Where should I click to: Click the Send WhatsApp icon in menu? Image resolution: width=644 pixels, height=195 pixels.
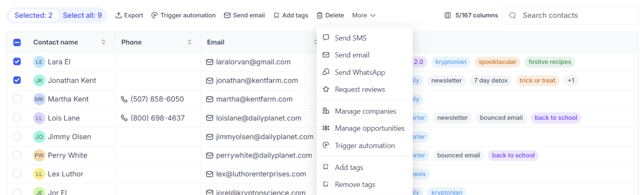[326, 72]
